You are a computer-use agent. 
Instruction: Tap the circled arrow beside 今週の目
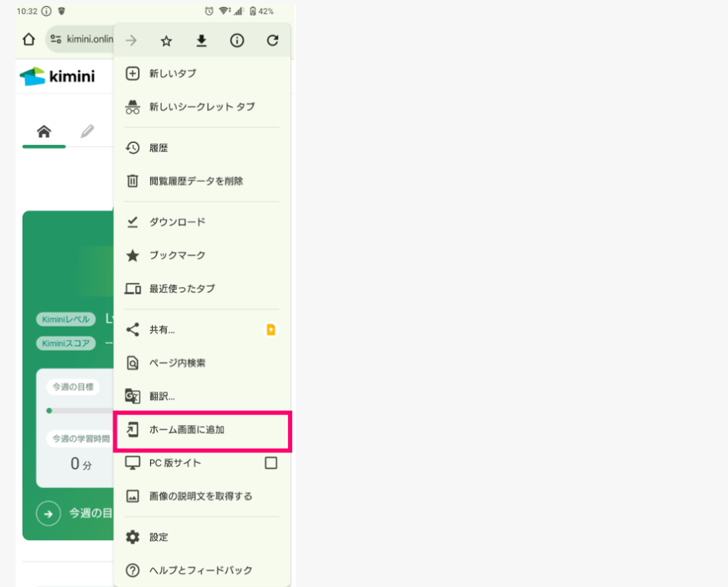[48, 513]
